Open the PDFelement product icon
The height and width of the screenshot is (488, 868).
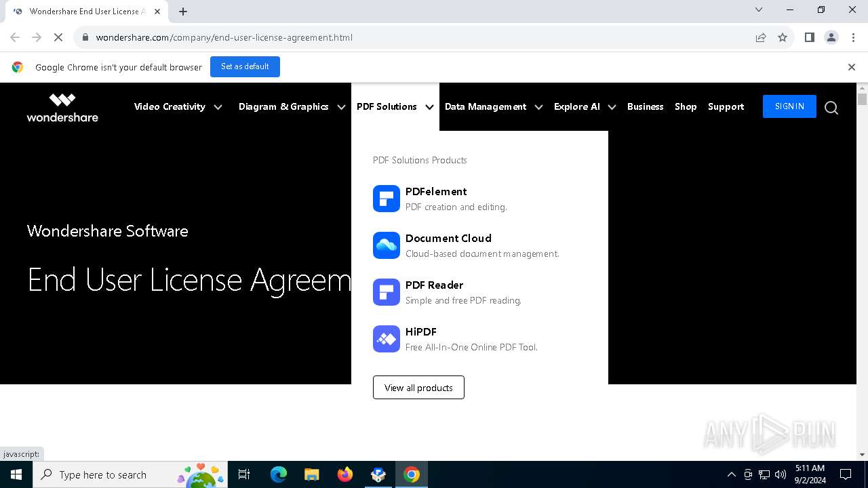coord(387,199)
